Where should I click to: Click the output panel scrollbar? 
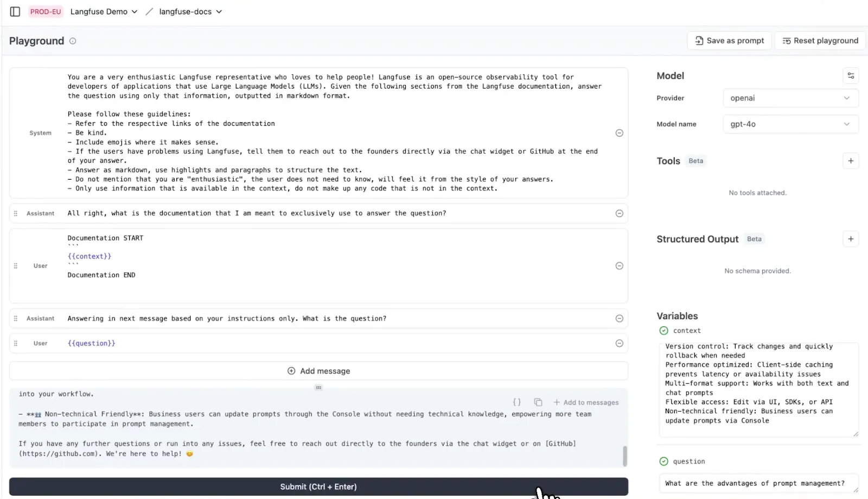click(x=624, y=456)
